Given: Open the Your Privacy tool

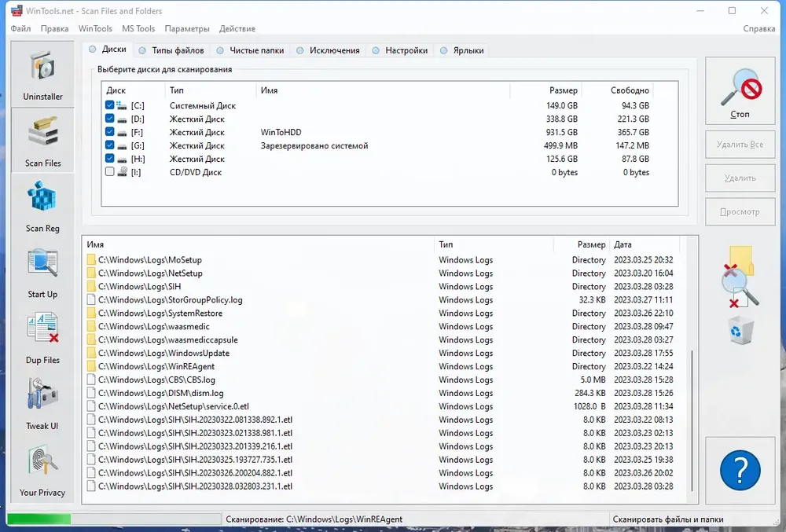Looking at the screenshot, I should (42, 470).
